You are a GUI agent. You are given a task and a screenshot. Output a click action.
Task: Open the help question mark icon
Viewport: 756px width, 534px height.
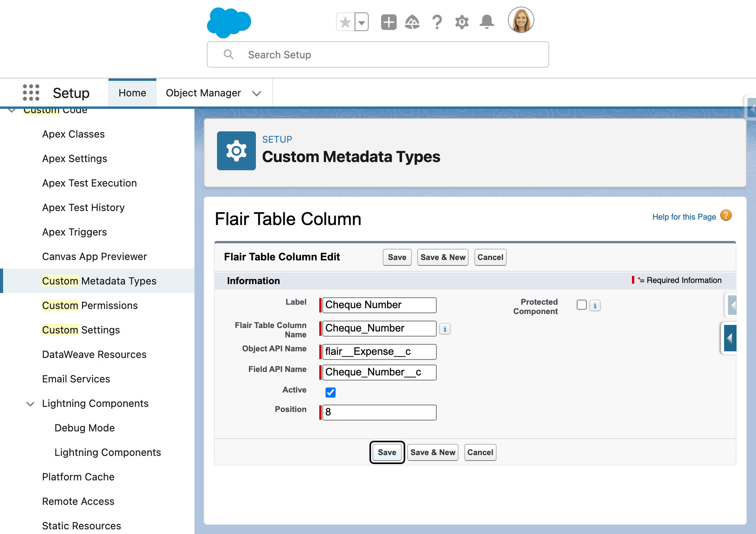click(437, 22)
